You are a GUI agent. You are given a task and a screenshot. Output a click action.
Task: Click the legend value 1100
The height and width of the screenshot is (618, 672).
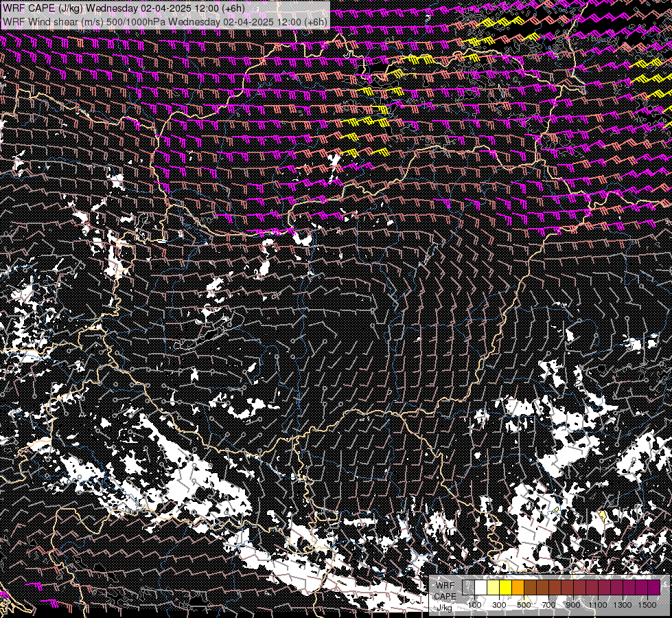(597, 605)
